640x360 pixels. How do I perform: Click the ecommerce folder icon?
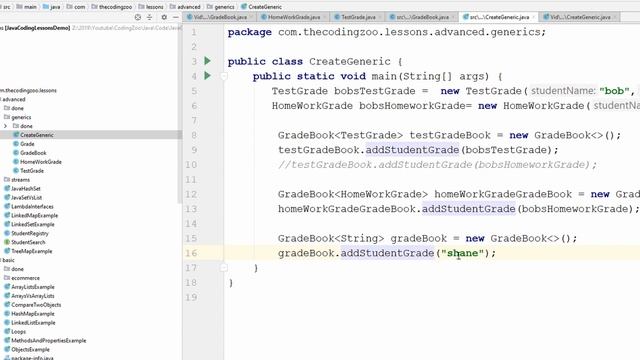[x=7, y=278]
